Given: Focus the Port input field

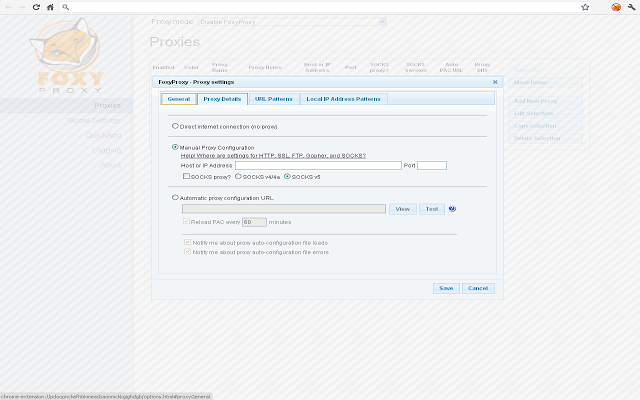Looking at the screenshot, I should pos(432,165).
